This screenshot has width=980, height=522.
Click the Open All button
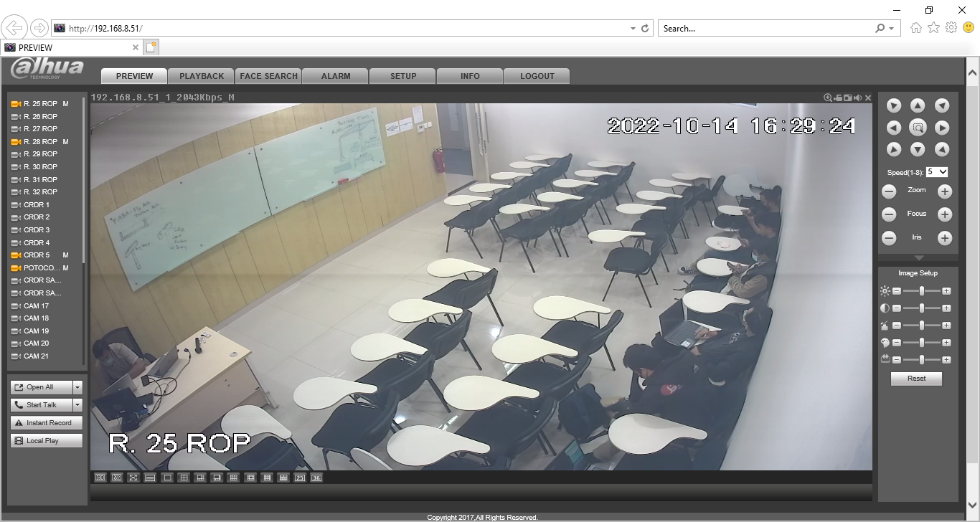click(x=42, y=387)
